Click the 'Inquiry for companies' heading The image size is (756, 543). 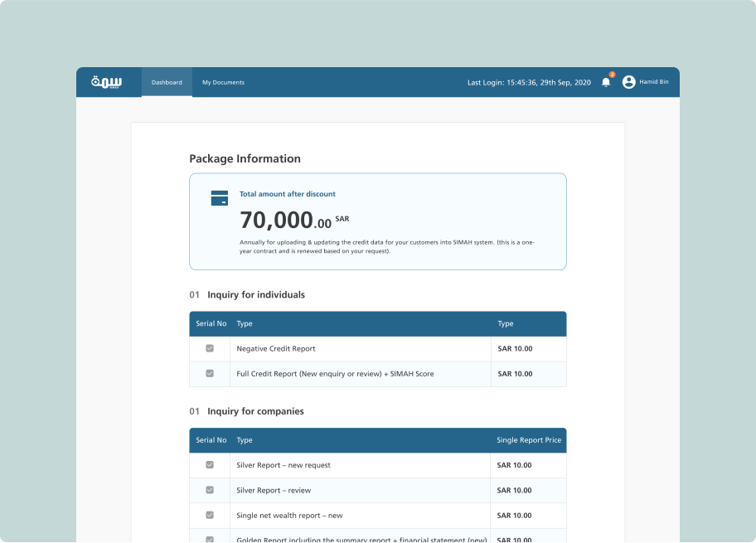coord(255,411)
